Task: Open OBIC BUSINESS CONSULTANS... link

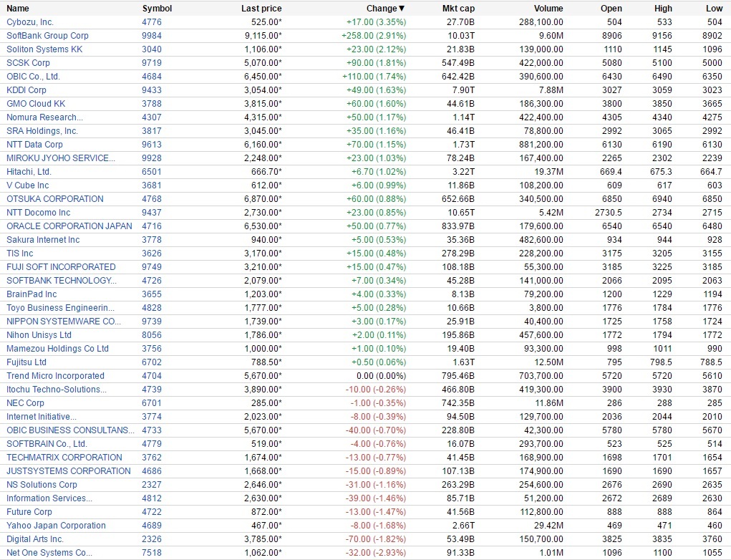Action: 70,430
